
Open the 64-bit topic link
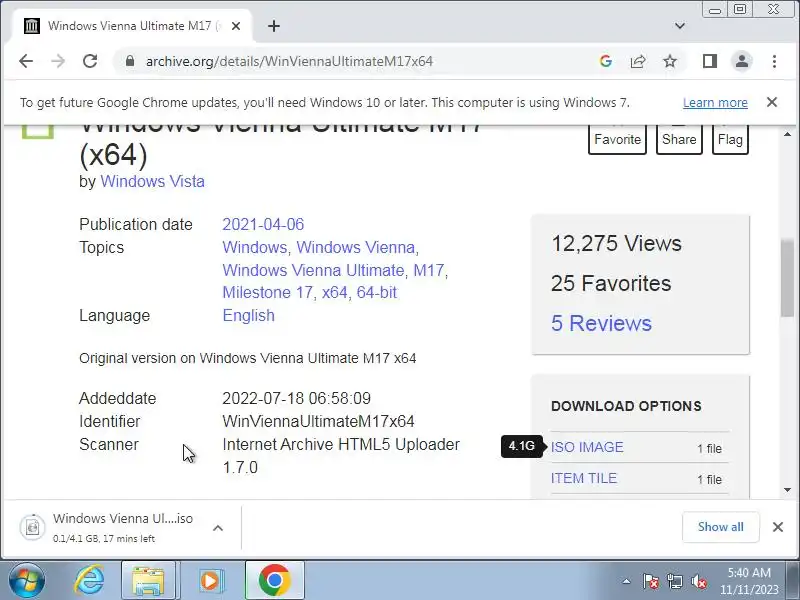pyautogui.click(x=377, y=292)
